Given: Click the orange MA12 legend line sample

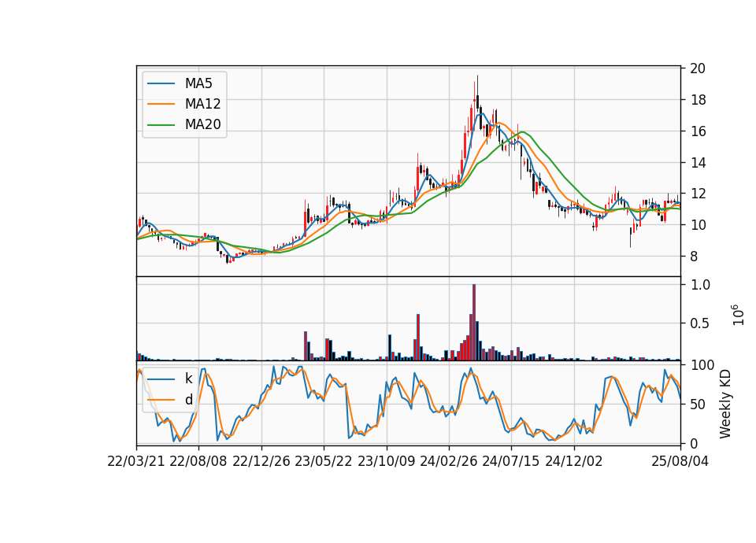Looking at the screenshot, I should click(x=161, y=104).
